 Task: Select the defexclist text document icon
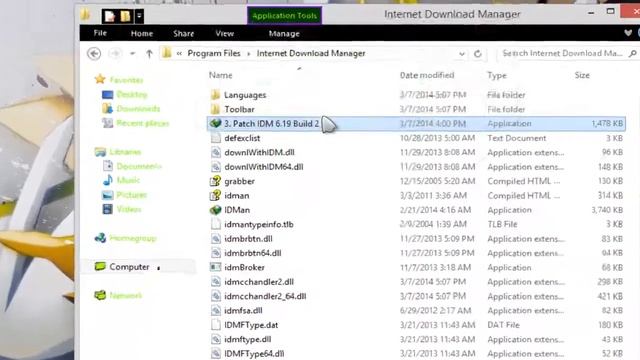(x=216, y=138)
